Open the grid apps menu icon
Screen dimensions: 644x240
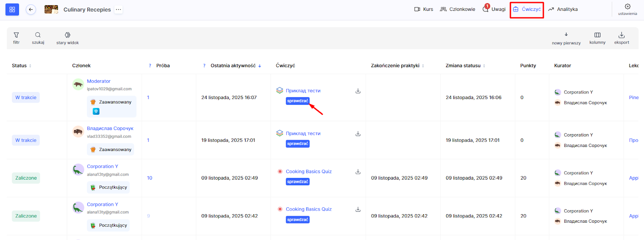(12, 10)
